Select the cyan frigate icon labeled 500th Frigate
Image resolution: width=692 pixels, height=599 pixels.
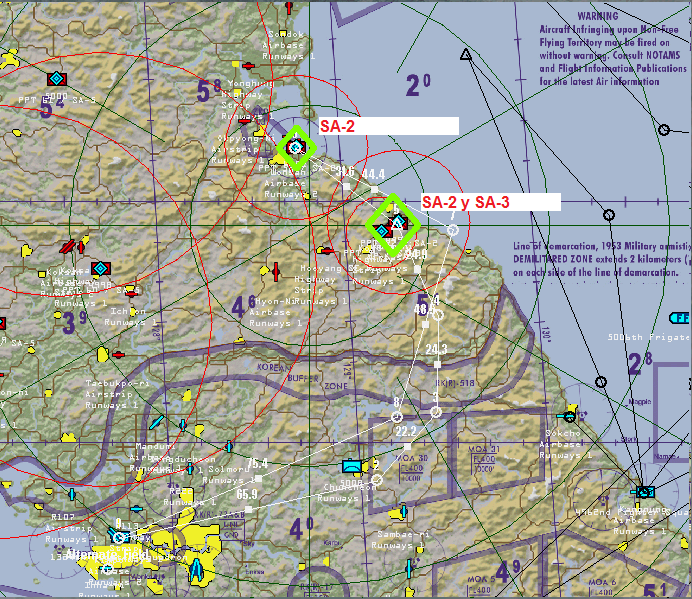680,318
